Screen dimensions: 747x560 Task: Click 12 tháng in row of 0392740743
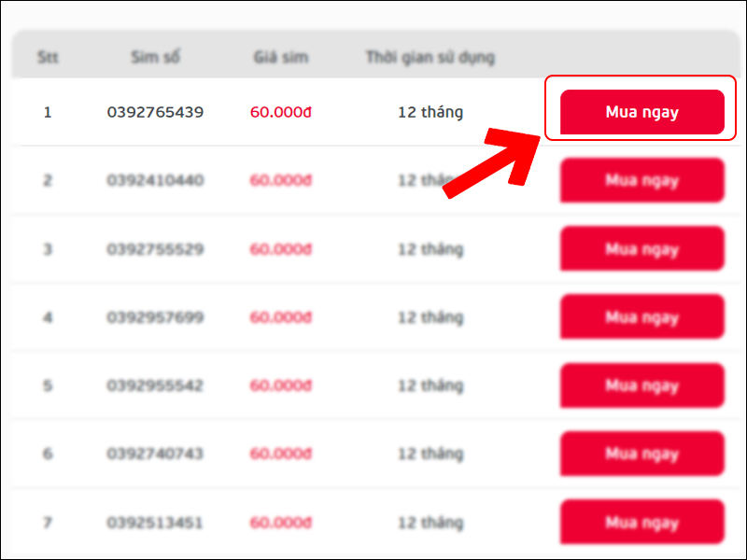coord(430,454)
